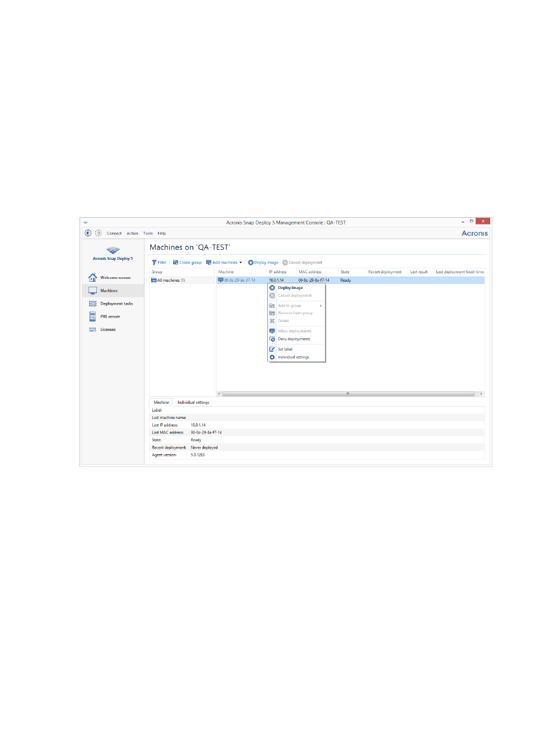This screenshot has width=535, height=756.
Task: Switch to the Individual settings tab
Action: (x=193, y=403)
